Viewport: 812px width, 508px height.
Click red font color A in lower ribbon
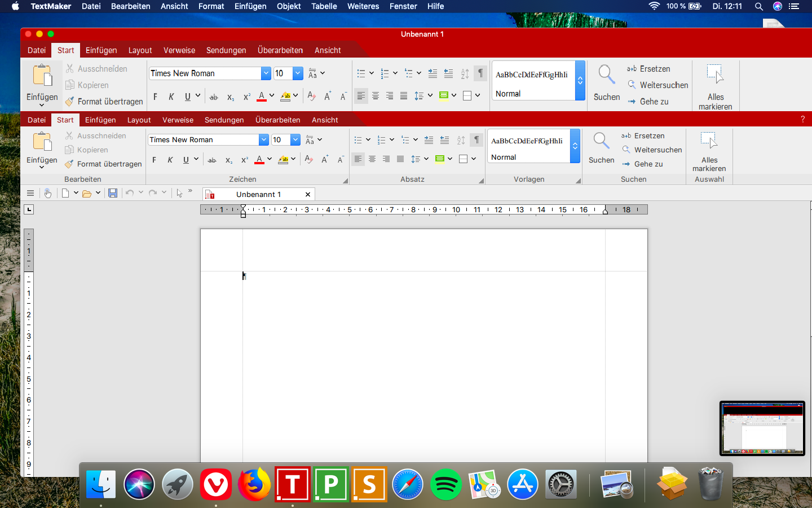(259, 160)
